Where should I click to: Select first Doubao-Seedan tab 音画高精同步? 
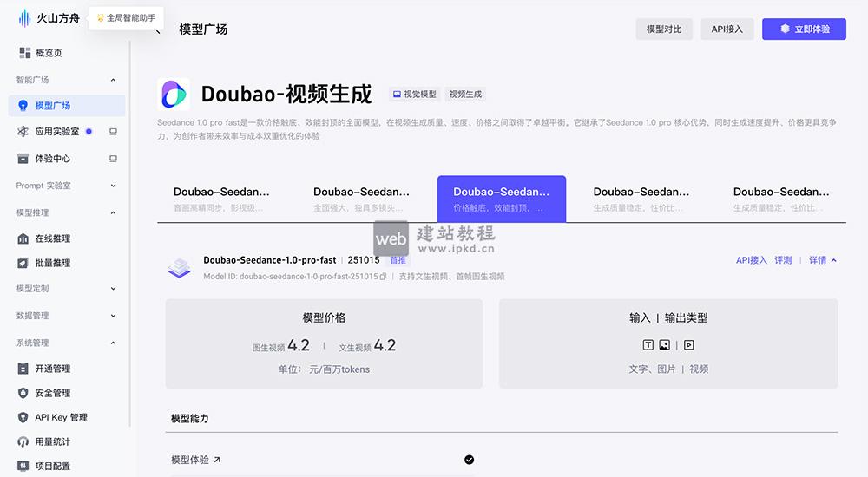point(221,199)
